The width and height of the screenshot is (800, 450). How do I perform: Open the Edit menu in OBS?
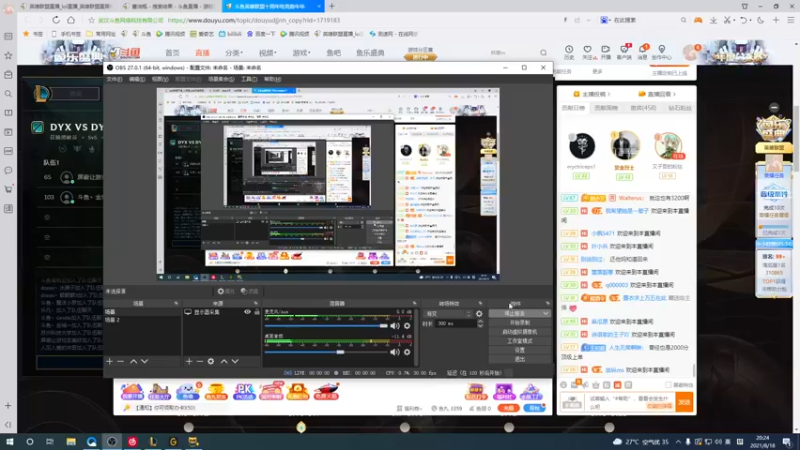click(137, 79)
